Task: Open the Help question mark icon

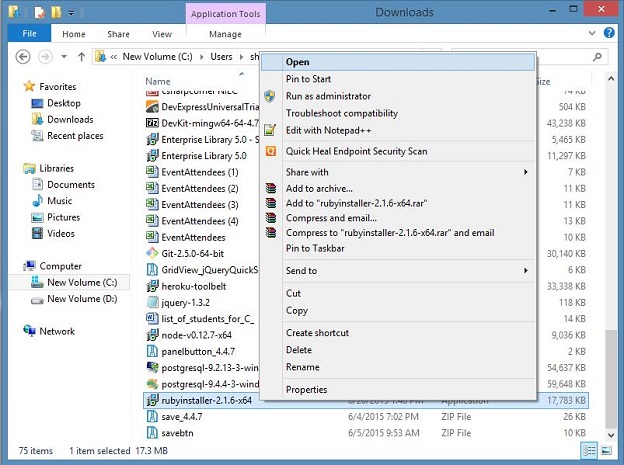Action: click(609, 33)
